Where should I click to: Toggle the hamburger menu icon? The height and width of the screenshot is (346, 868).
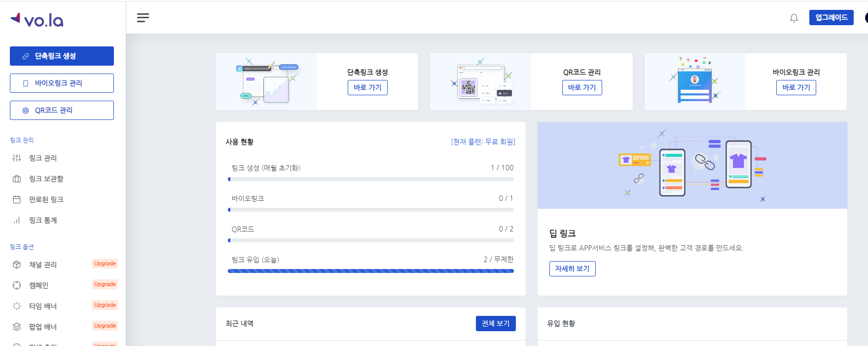pos(143,18)
